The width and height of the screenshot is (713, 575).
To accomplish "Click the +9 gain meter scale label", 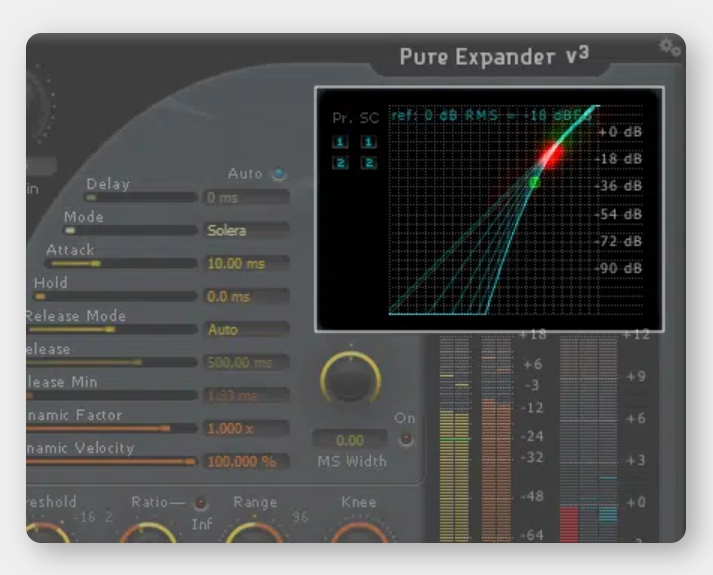I will [x=636, y=376].
